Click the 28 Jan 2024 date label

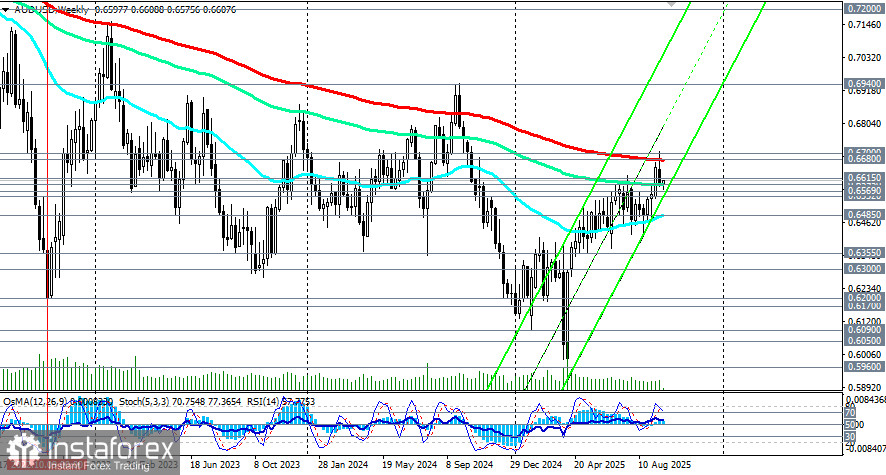[x=342, y=465]
